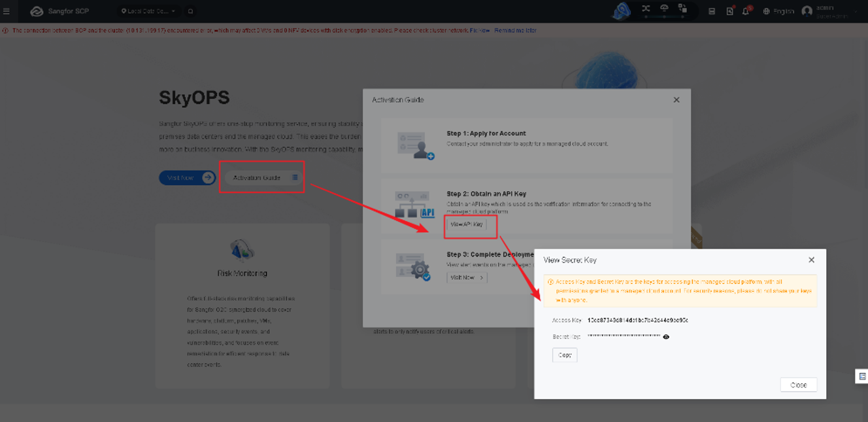This screenshot has width=868, height=422.
Task: Open the global search magnifier in top bar
Action: click(x=190, y=11)
